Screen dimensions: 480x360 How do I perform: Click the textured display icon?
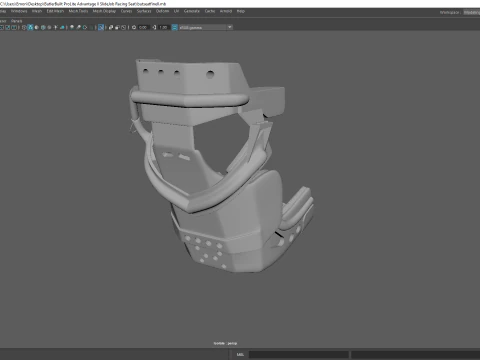pyautogui.click(x=49, y=27)
